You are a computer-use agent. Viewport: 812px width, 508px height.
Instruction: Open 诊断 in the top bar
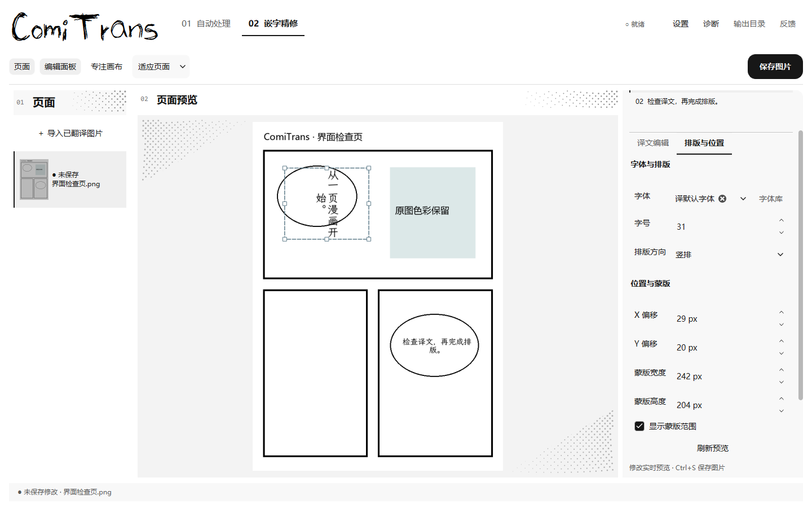pyautogui.click(x=711, y=24)
